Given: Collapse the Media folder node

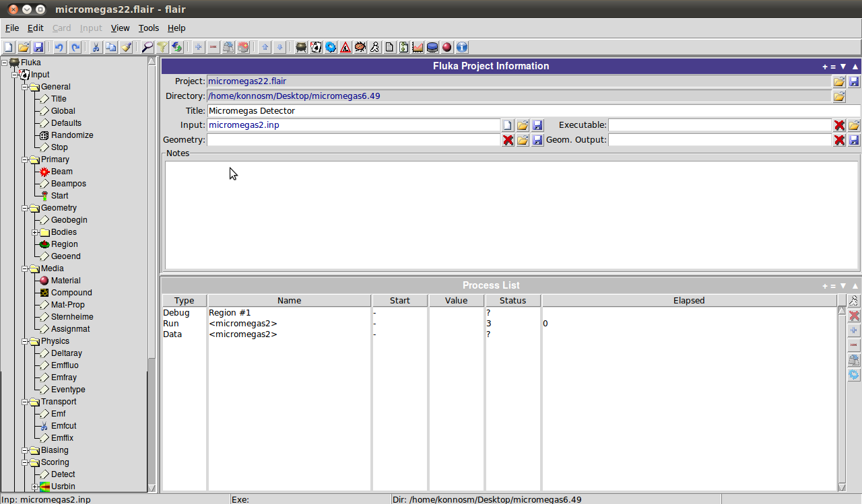Looking at the screenshot, I should click(25, 268).
